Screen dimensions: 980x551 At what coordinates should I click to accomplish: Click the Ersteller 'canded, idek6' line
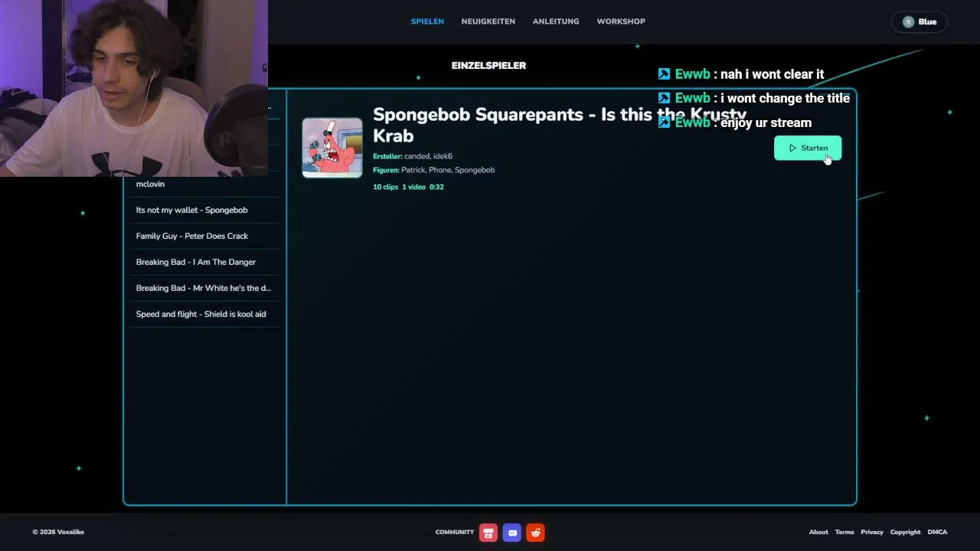point(413,156)
